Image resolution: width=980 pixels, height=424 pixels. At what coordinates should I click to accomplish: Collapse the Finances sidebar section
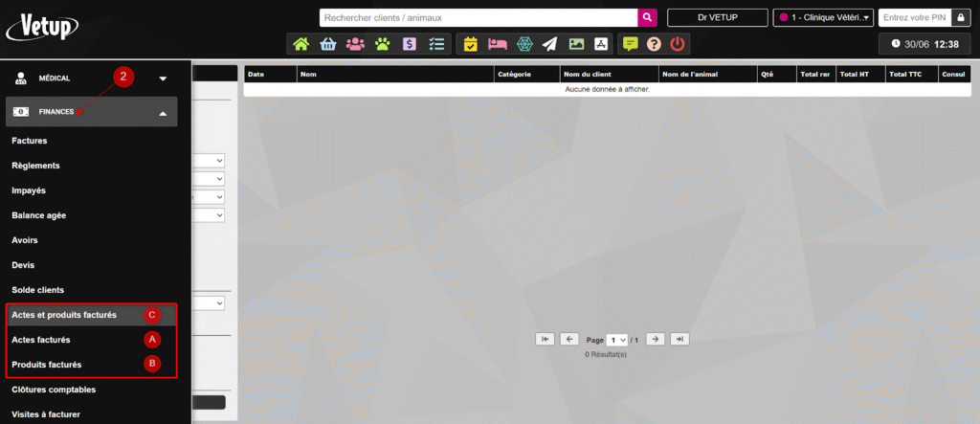[x=163, y=113]
